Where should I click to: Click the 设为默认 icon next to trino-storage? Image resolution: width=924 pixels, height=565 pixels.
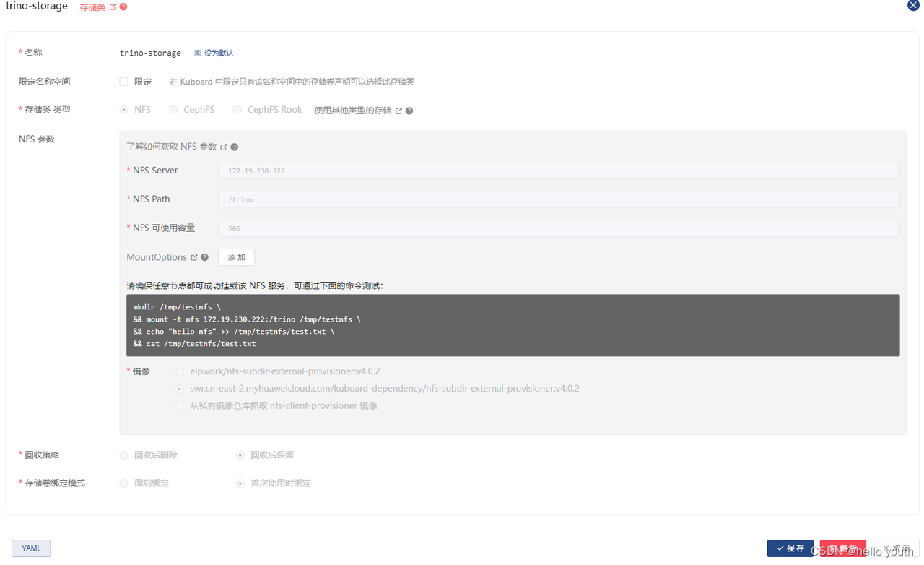click(x=197, y=52)
